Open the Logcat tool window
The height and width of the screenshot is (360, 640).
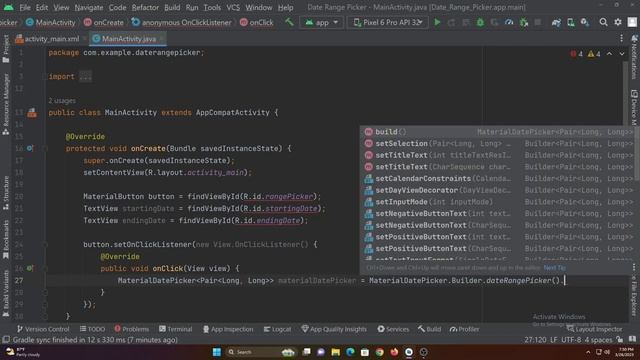pyautogui.click(x=277, y=329)
